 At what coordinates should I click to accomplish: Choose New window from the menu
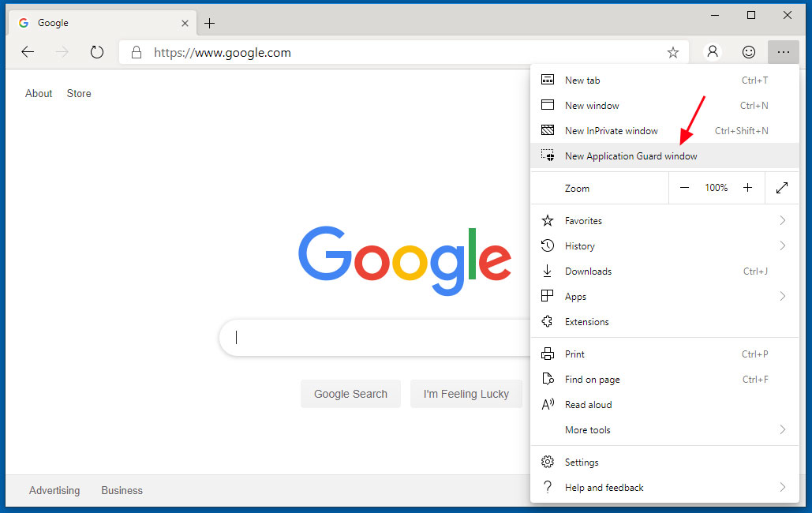click(665, 105)
